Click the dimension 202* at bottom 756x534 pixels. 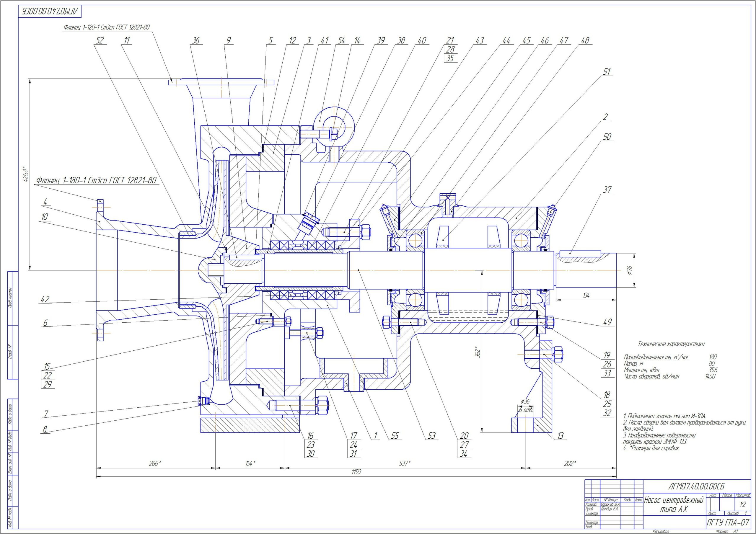pos(571,463)
